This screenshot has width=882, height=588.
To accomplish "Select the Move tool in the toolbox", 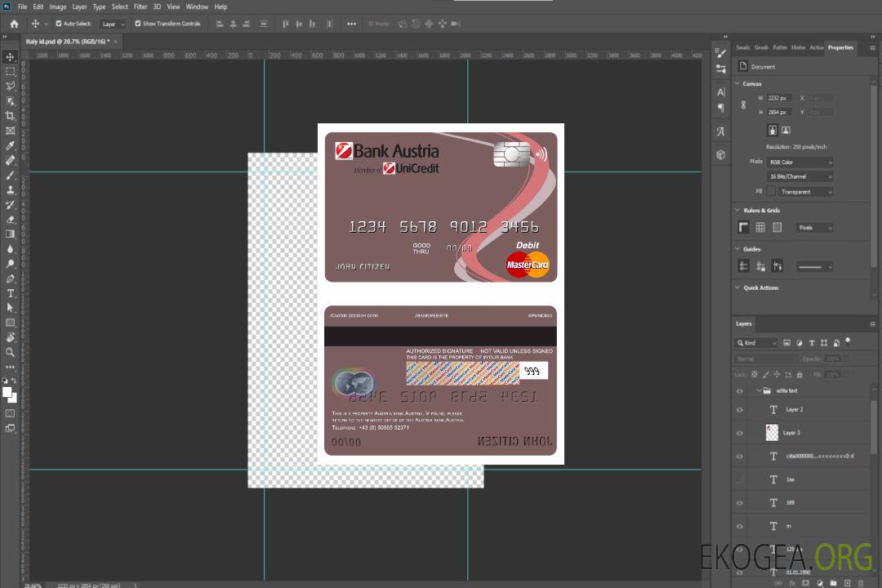I will point(10,57).
